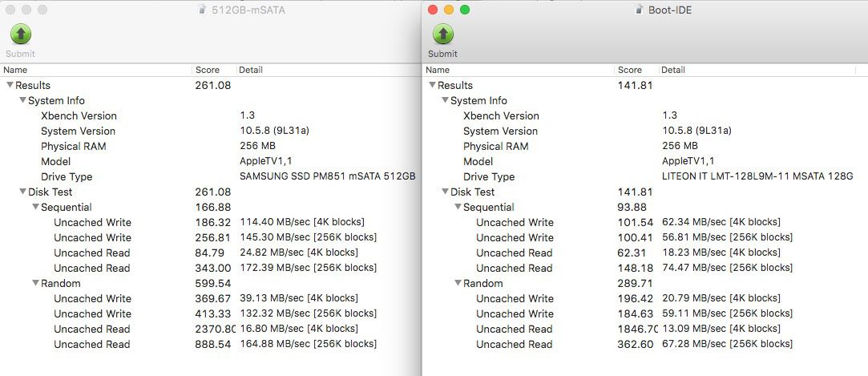Select Drive Type row in 512GB-mSATA window

pyautogui.click(x=210, y=176)
